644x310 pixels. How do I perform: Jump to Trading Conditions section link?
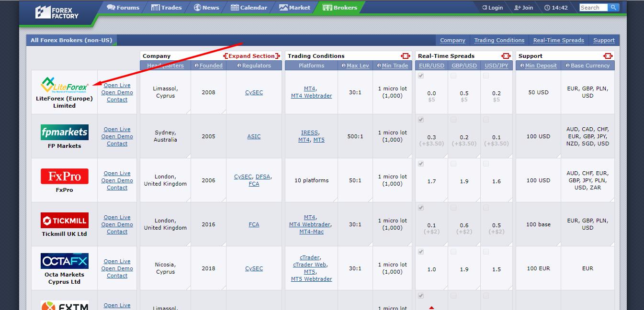coord(499,40)
